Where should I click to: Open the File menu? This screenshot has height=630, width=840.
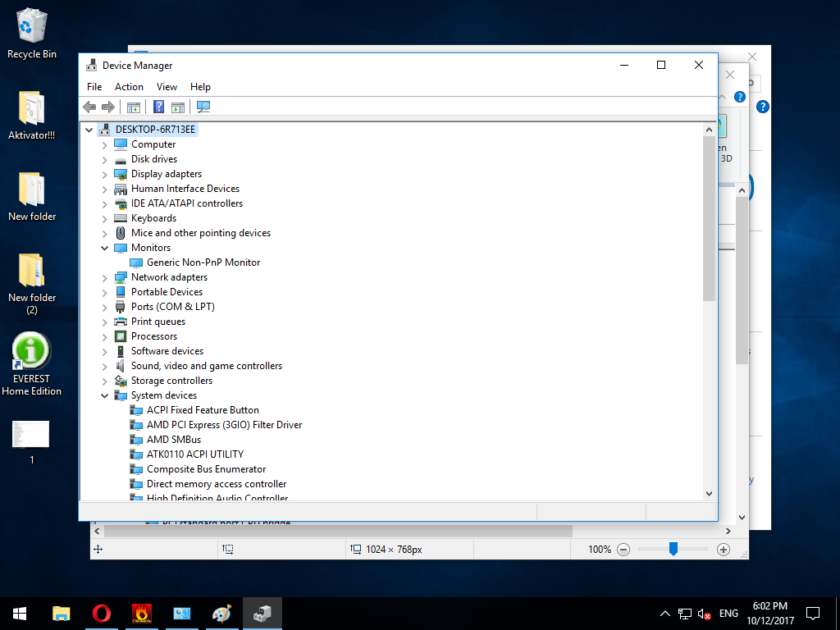pyautogui.click(x=94, y=87)
